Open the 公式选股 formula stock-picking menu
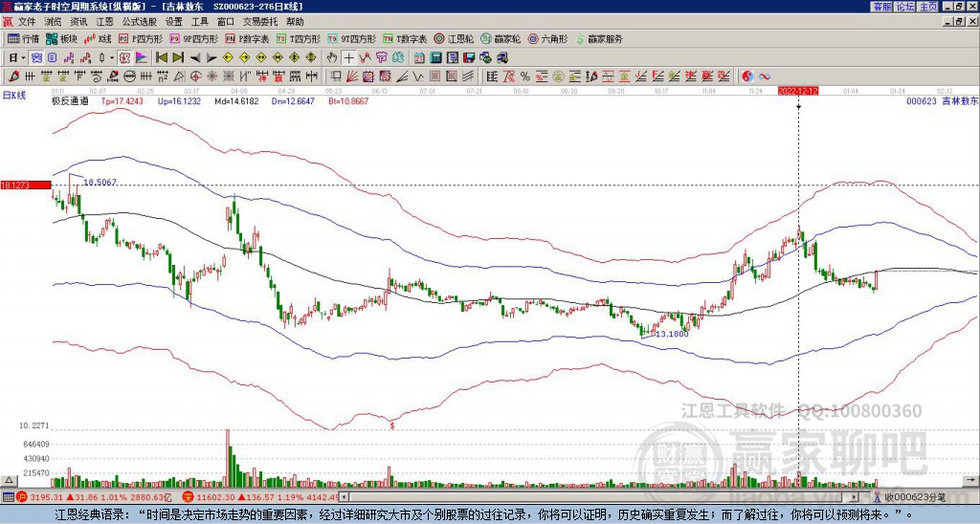 140,21
